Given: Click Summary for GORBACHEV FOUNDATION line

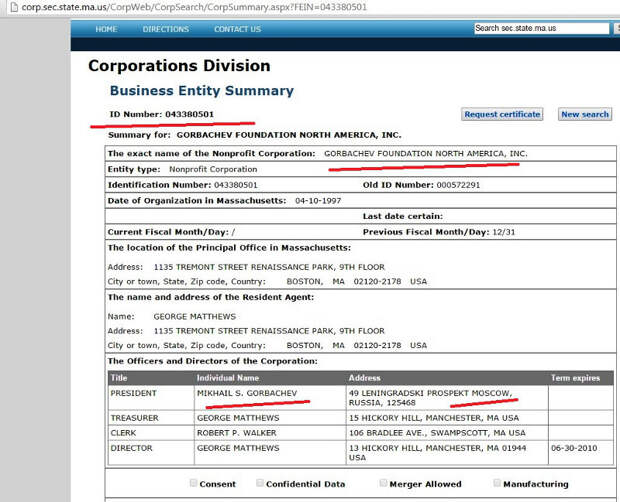Looking at the screenshot, I should click(x=255, y=135).
